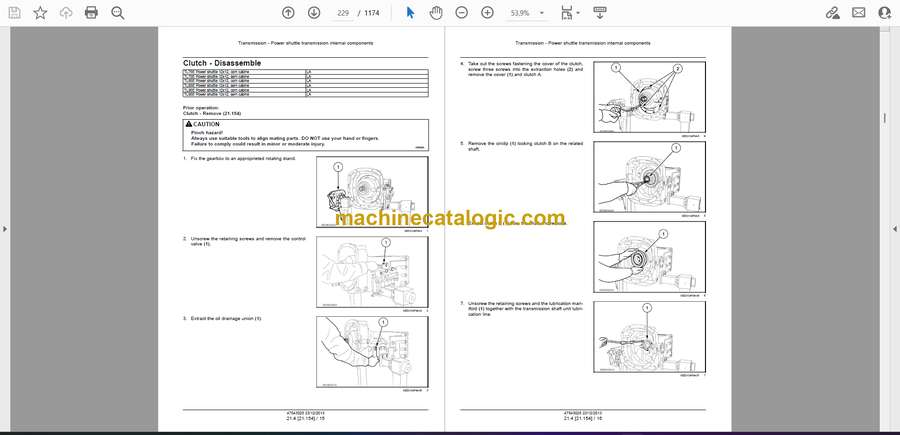This screenshot has height=435, width=900.
Task: Zoom in with the plus button
Action: tap(487, 13)
